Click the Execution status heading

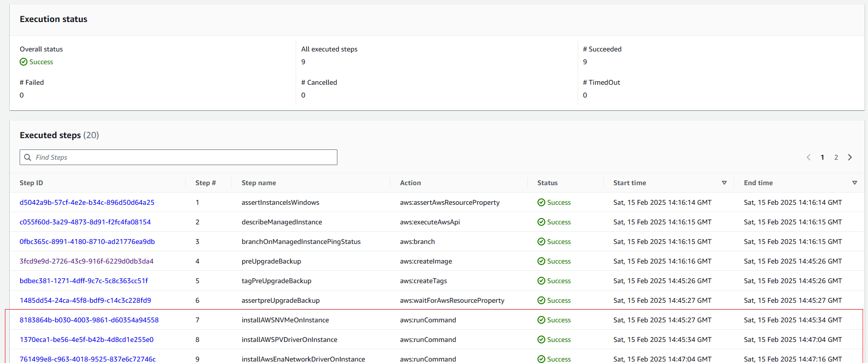tap(53, 19)
